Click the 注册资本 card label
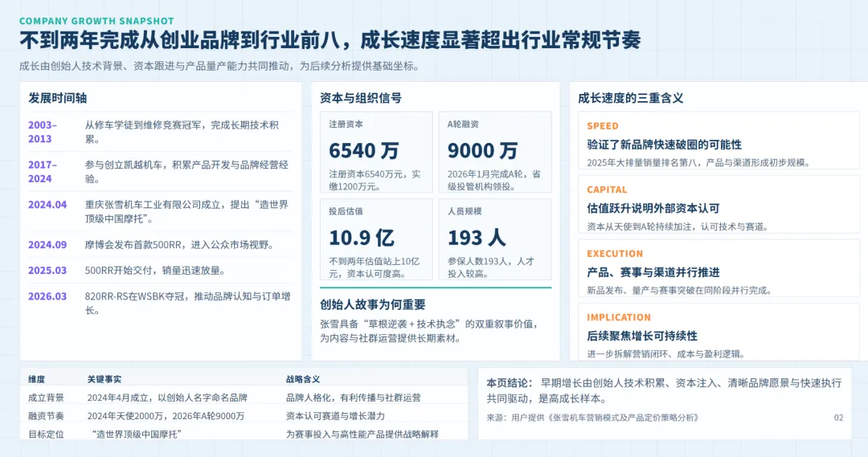Viewport: 868px width, 457px height. click(x=346, y=124)
